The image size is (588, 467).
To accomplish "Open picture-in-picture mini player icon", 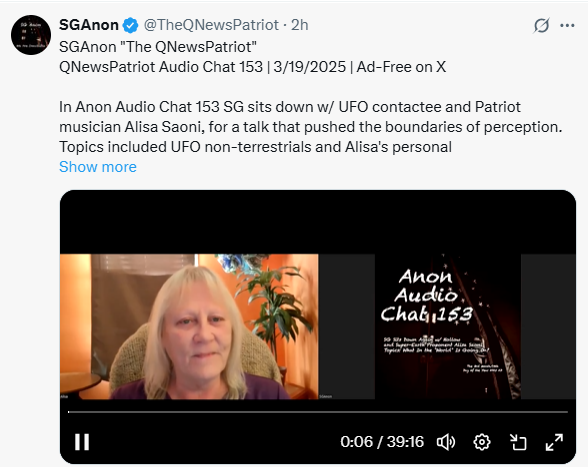I will point(518,442).
